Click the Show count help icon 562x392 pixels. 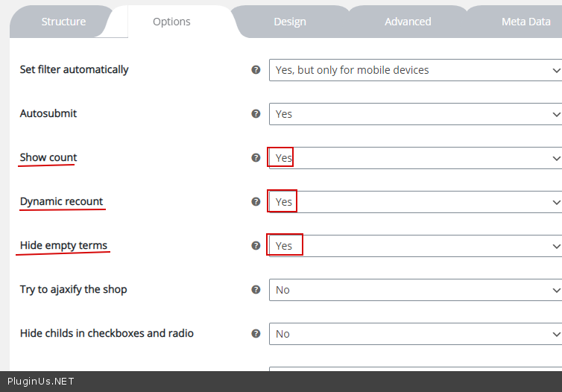coord(256,158)
